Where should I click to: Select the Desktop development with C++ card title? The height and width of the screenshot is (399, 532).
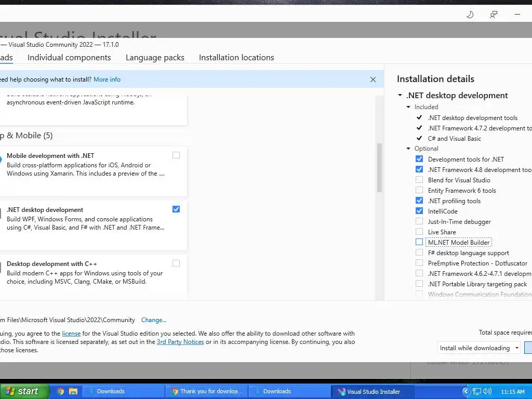(52, 263)
